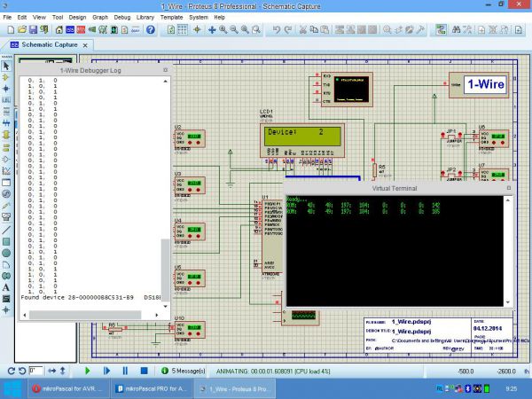Screen dimensions: 532x399
Task: Click the 1-Wire debugger instrument on schematic
Action: tap(479, 85)
